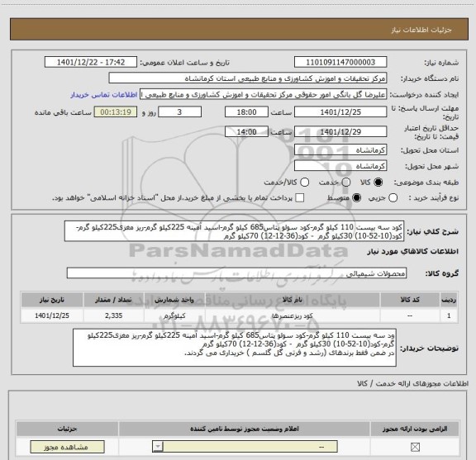476x460 pixels.
Task: Toggle the الزامی بودن ارائه مجوز checkbox
Action: click(x=415, y=447)
